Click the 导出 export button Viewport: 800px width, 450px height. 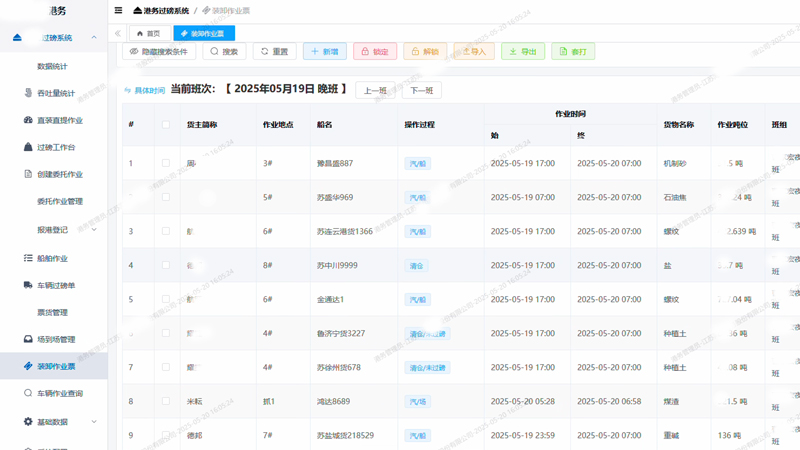(522, 51)
